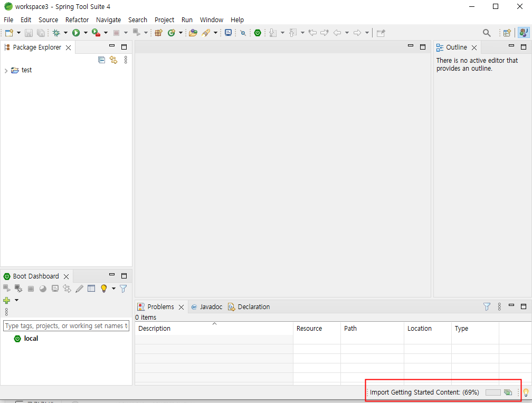Open dropdown beside the green plus icon
The image size is (532, 403).
(x=16, y=300)
